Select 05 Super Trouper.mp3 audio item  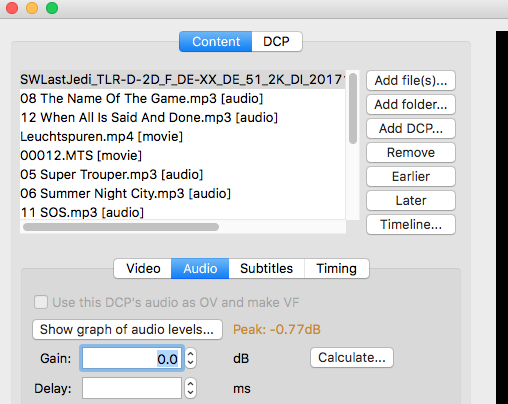[x=182, y=174]
